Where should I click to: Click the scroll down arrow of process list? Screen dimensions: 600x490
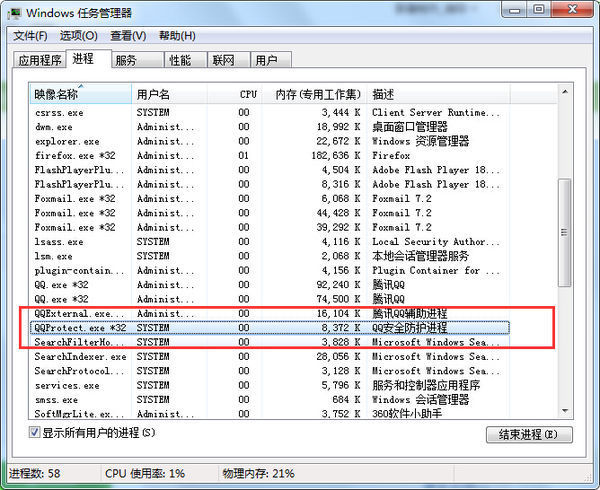coord(565,411)
